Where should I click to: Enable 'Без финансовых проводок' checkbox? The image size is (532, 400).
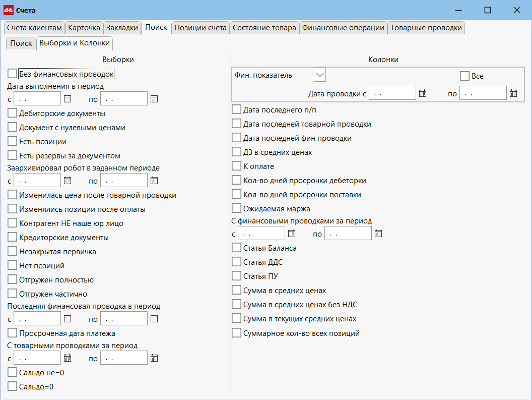[12, 74]
